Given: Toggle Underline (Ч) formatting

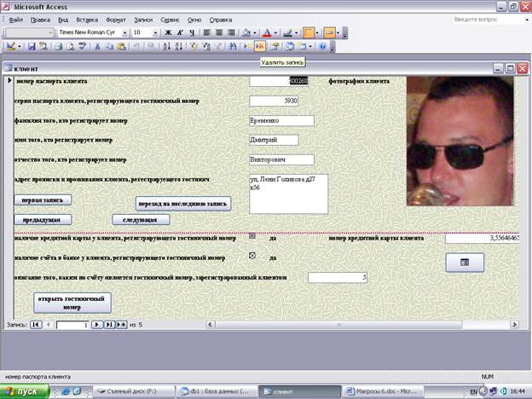Looking at the screenshot, I should [x=192, y=33].
